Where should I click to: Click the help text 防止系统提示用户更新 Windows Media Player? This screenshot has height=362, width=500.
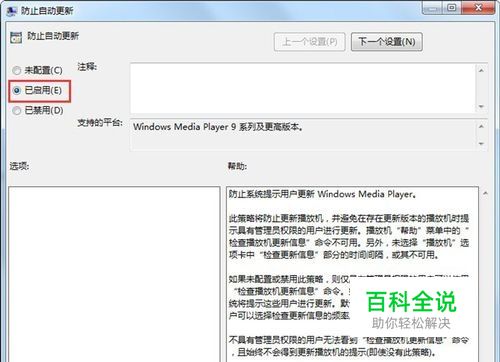pos(322,194)
